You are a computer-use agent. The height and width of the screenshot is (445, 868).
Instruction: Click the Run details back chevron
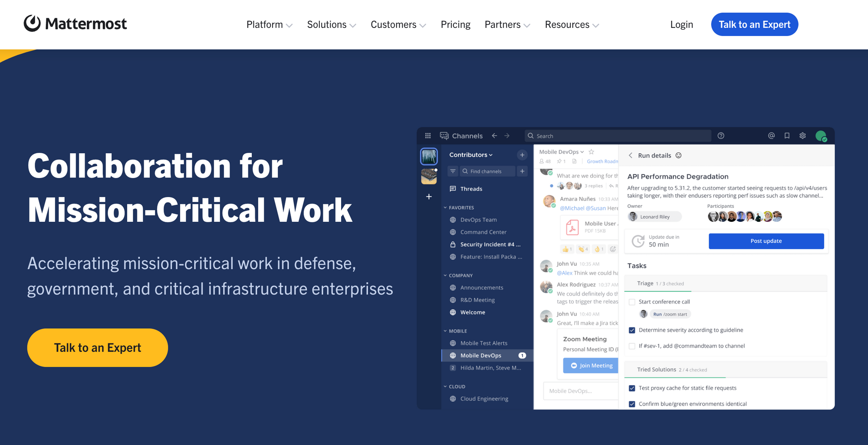tap(631, 155)
